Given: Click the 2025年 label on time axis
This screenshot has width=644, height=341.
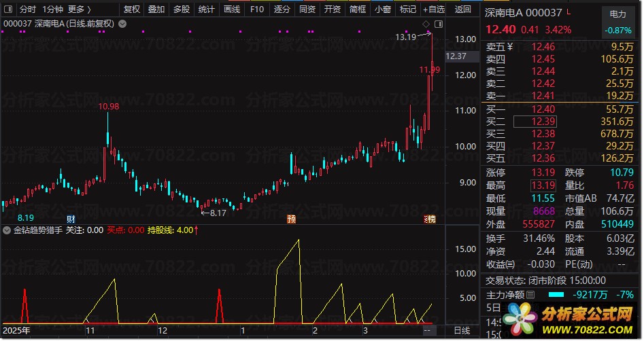Looking at the screenshot, I should click(16, 331).
